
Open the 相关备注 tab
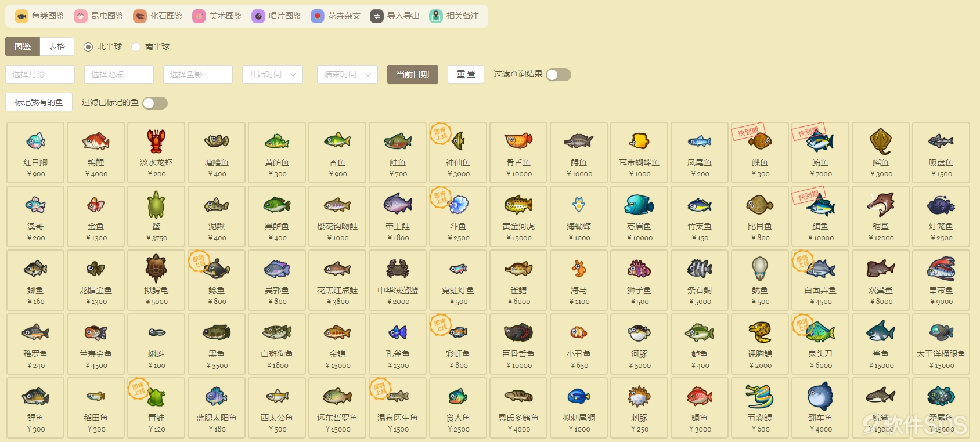(455, 16)
